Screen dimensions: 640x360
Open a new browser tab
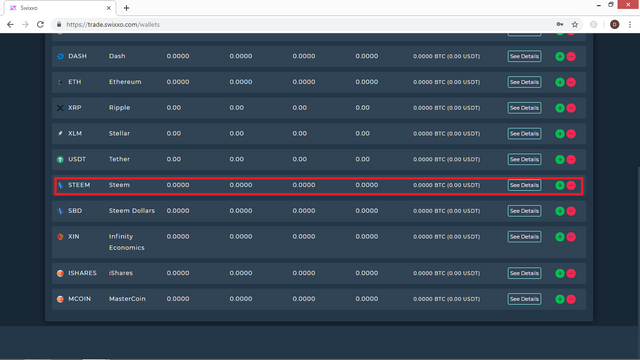pos(127,8)
